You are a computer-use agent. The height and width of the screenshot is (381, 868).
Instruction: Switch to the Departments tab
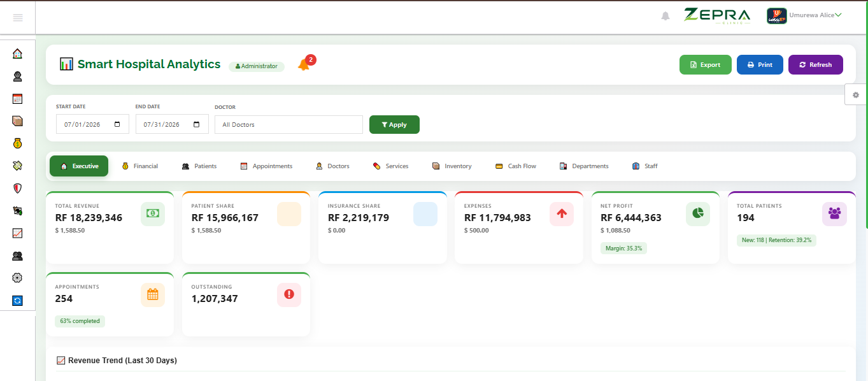[584, 166]
